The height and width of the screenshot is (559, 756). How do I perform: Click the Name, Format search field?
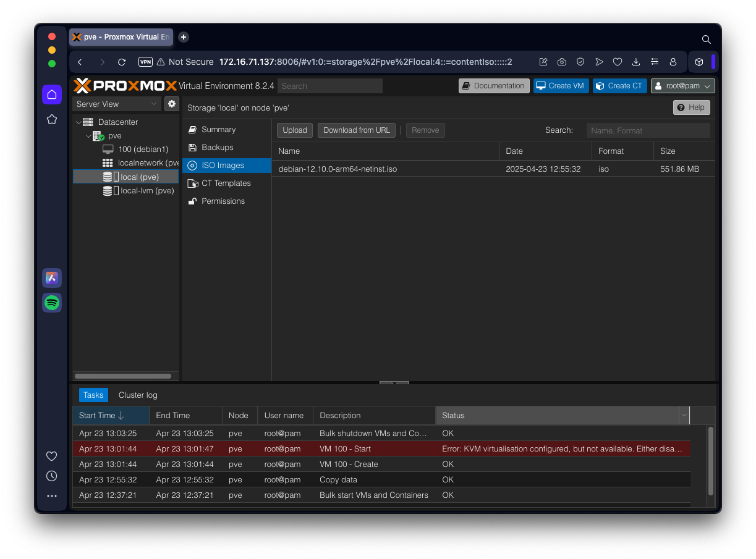(648, 130)
